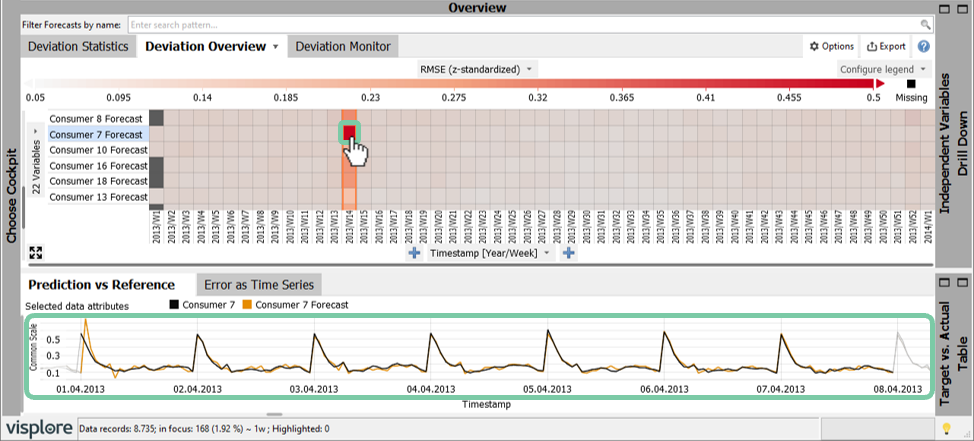Click the help question mark icon
Image resolution: width=974 pixels, height=441 pixels.
pyautogui.click(x=924, y=46)
